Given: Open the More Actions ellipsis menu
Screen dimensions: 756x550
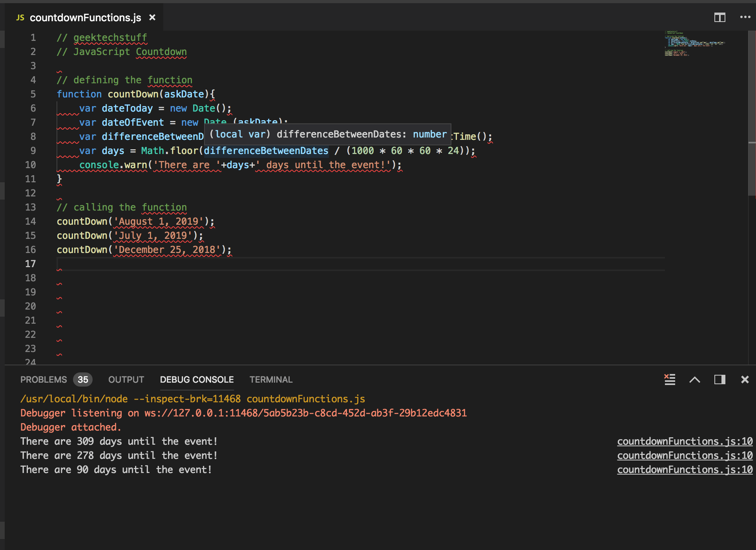Looking at the screenshot, I should click(745, 16).
